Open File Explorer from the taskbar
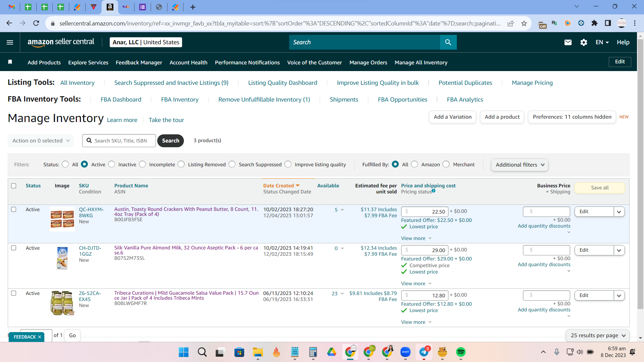 (x=258, y=352)
